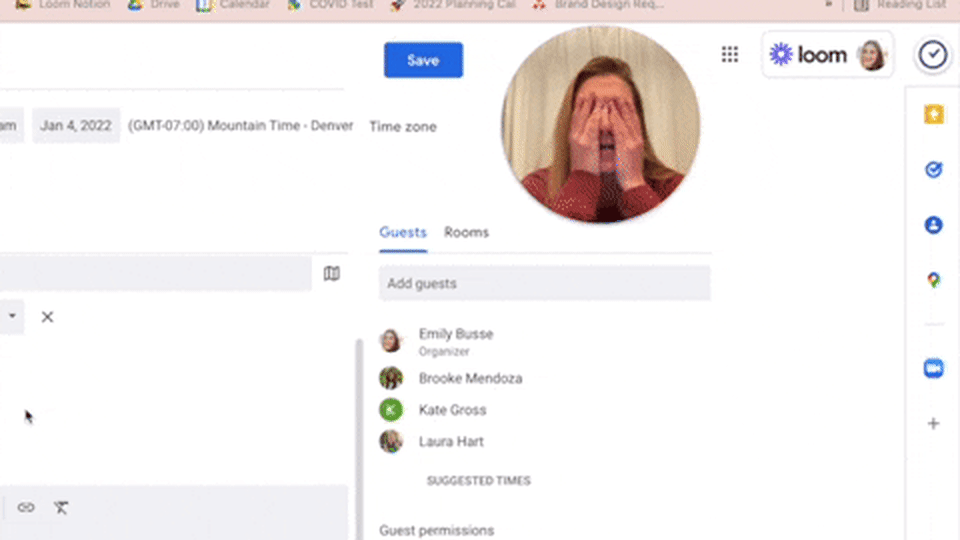The image size is (960, 540).
Task: Open the Jan 4, 2022 date picker
Action: pyautogui.click(x=76, y=126)
